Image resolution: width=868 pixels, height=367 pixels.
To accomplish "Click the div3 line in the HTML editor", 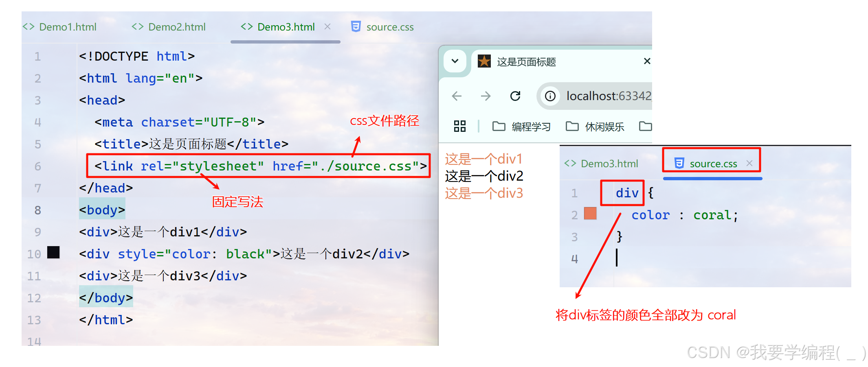I will coord(163,276).
